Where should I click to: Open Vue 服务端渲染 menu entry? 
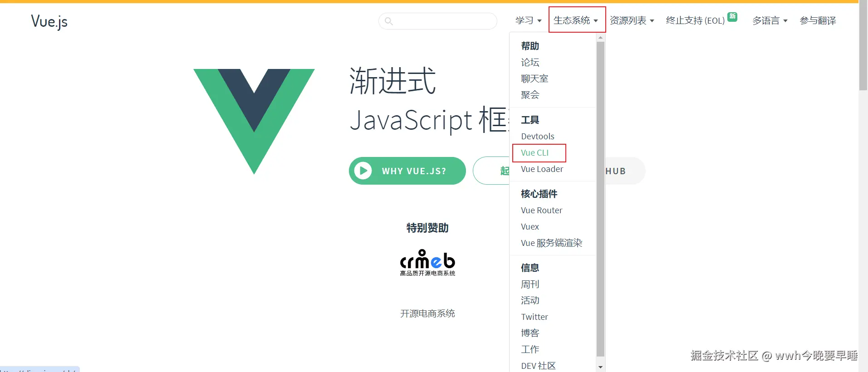pos(552,243)
